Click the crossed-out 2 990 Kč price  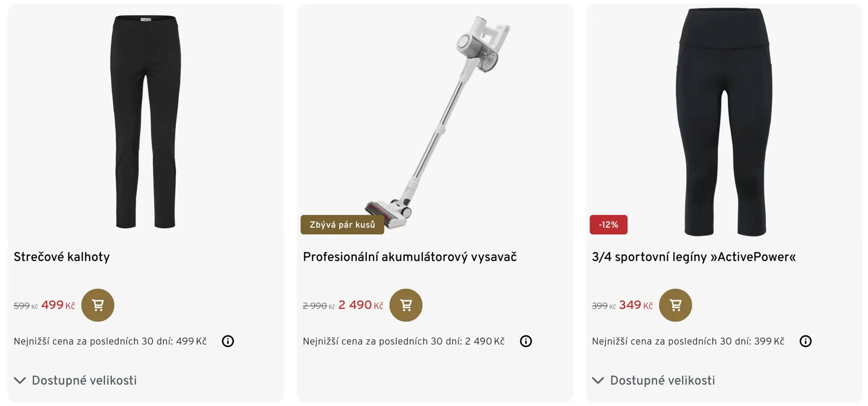point(318,306)
